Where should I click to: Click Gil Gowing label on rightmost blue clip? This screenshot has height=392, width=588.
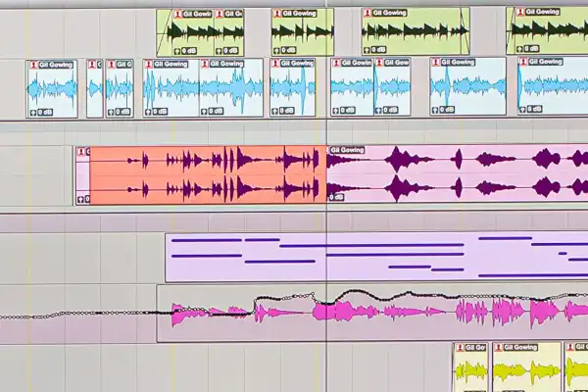545,61
